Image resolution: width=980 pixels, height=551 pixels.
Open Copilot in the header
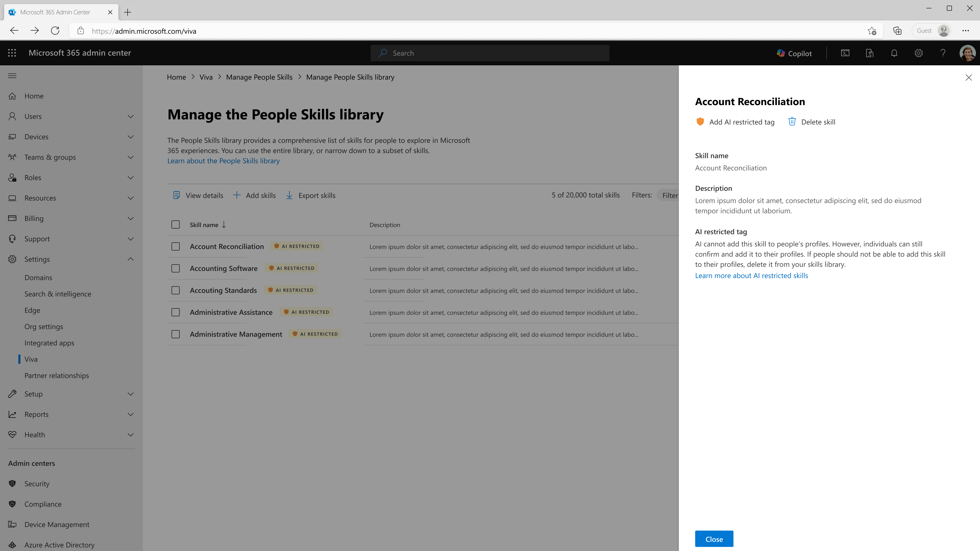pyautogui.click(x=794, y=53)
